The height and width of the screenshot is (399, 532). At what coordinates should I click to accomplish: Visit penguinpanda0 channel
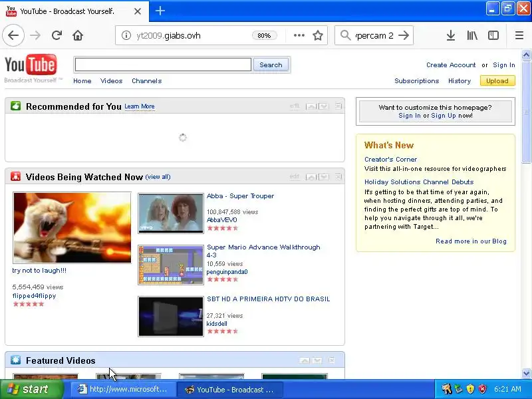click(x=227, y=272)
